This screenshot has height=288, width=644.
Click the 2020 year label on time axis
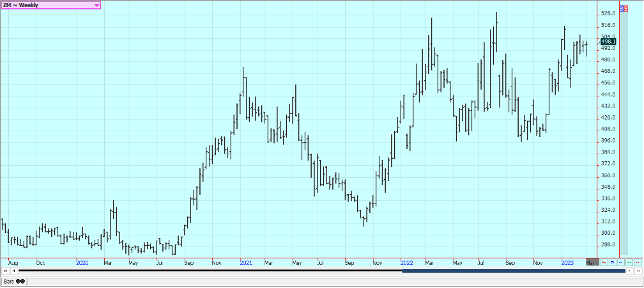click(82, 262)
